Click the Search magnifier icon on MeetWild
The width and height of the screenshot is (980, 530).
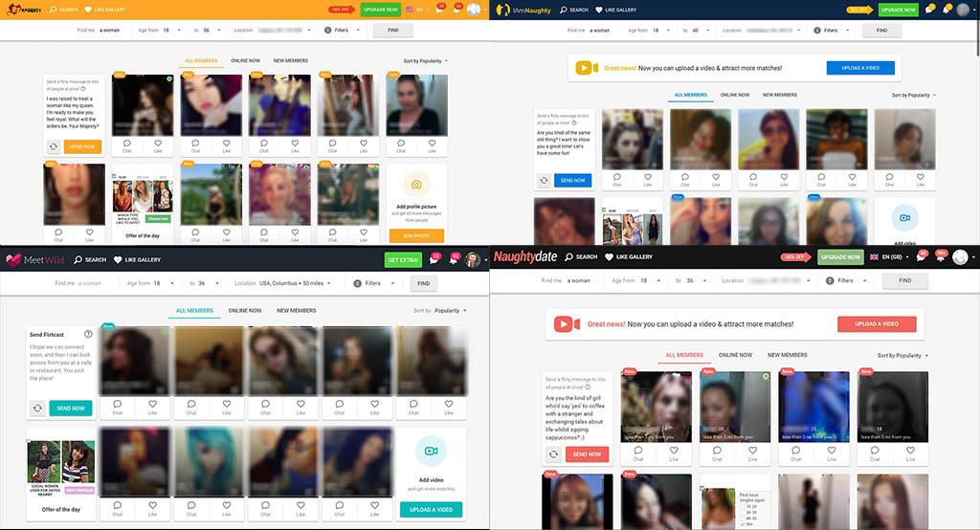click(x=78, y=260)
